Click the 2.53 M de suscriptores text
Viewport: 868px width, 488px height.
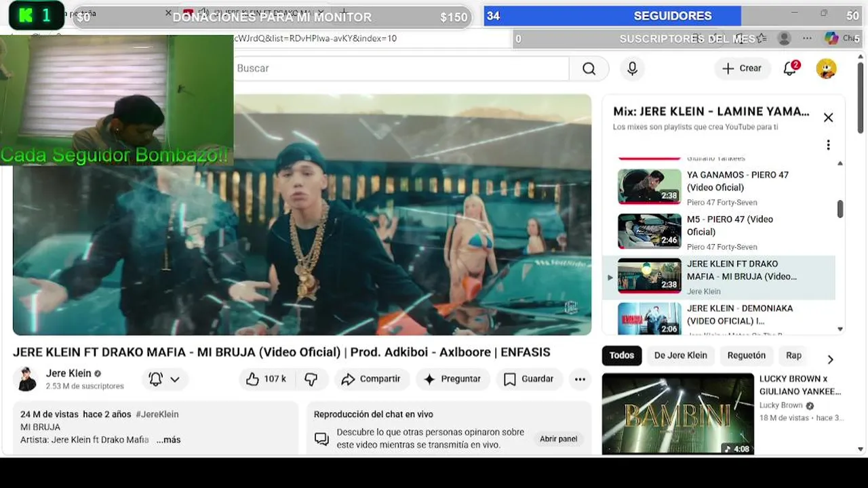click(85, 386)
